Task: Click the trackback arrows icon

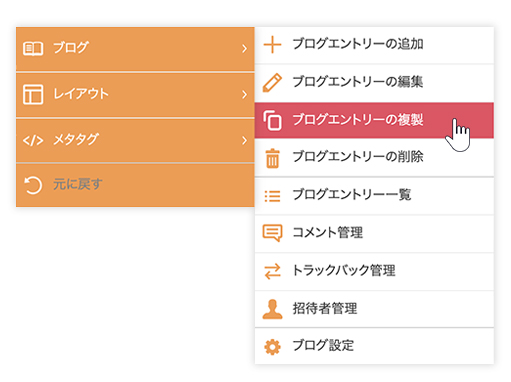Action: pyautogui.click(x=272, y=271)
